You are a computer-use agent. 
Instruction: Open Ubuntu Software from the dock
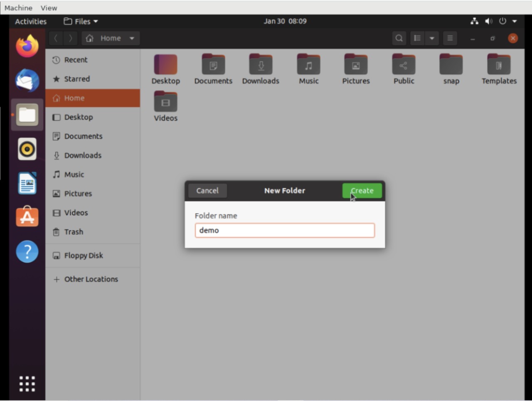(x=27, y=216)
